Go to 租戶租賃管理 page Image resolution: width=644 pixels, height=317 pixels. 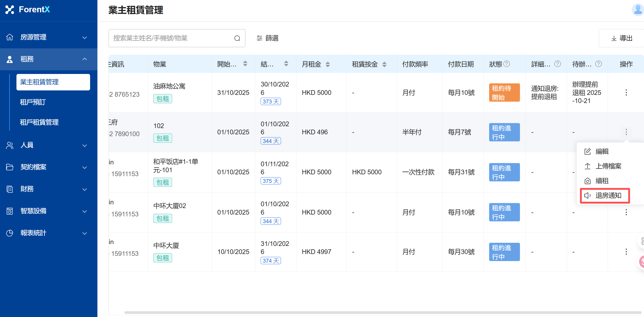pyautogui.click(x=39, y=122)
